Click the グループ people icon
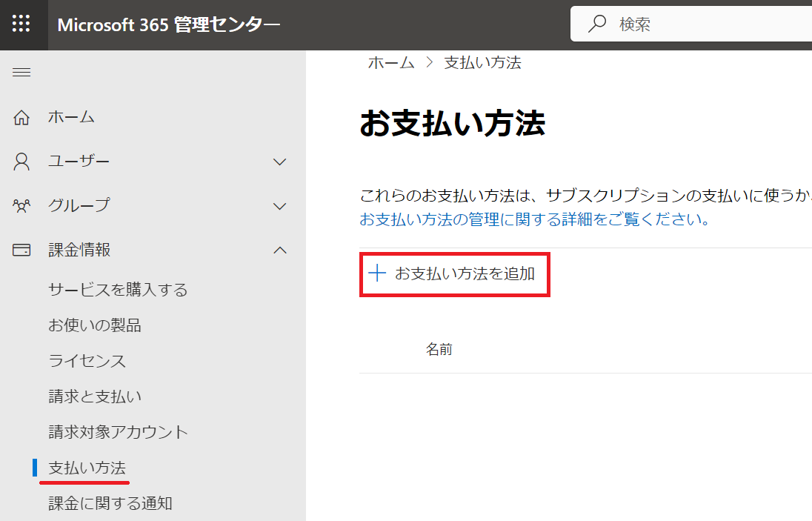 21,206
